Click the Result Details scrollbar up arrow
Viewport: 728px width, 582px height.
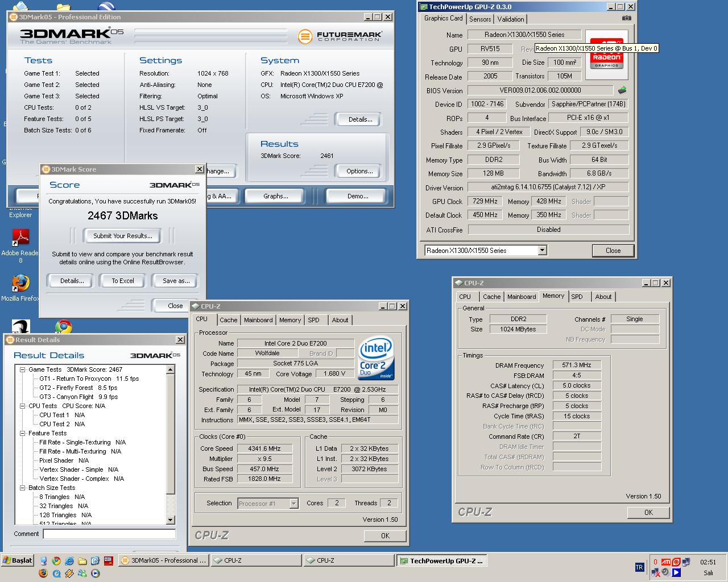click(x=171, y=369)
